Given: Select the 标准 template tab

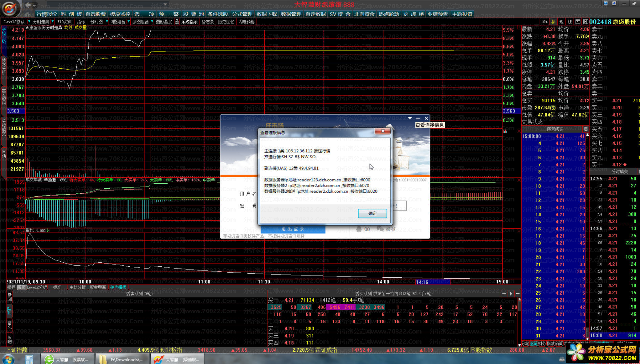Looking at the screenshot, I should (x=57, y=287).
